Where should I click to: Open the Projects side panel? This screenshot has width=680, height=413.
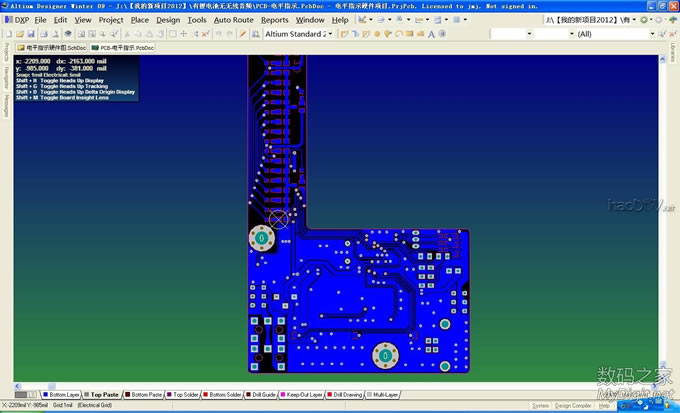(x=5, y=51)
